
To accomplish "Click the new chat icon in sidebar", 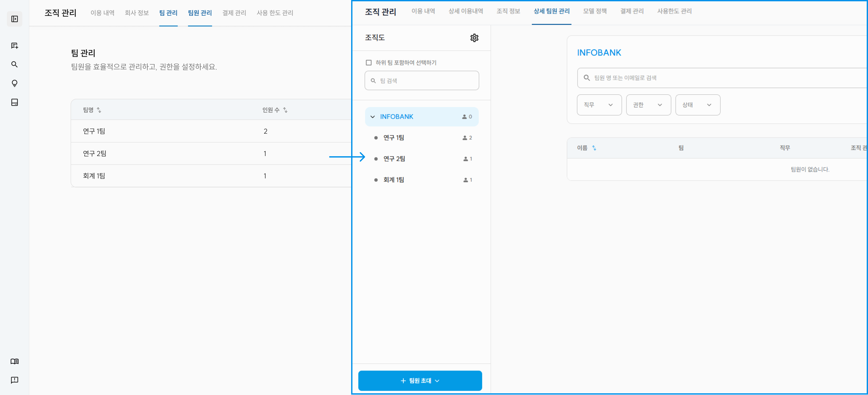I will [x=15, y=46].
